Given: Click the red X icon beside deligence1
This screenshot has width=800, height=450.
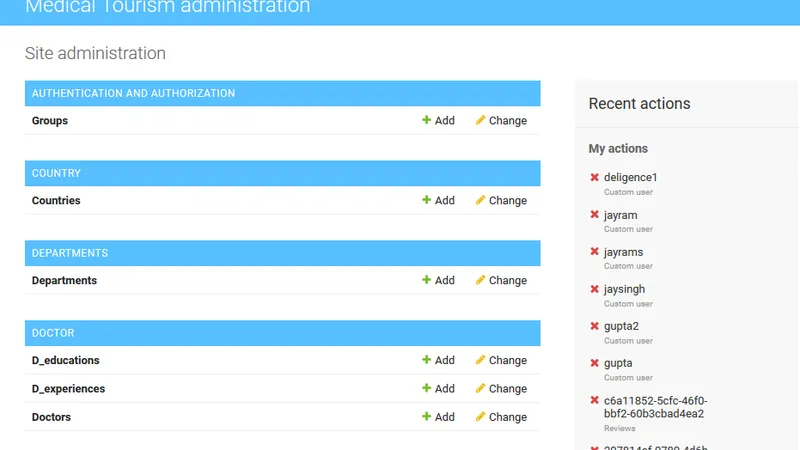Looking at the screenshot, I should click(x=594, y=177).
